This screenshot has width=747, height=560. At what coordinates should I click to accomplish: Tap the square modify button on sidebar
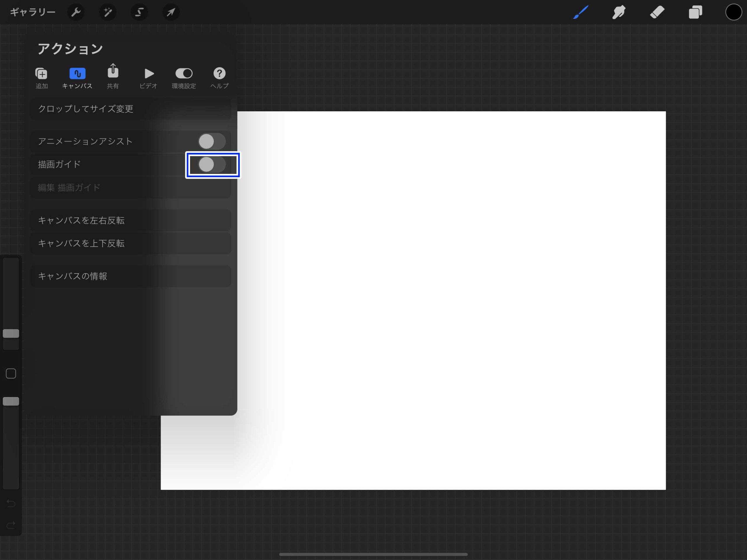pos(11,374)
